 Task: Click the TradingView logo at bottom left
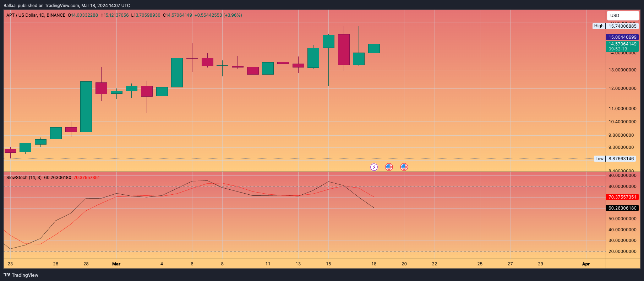click(x=21, y=275)
